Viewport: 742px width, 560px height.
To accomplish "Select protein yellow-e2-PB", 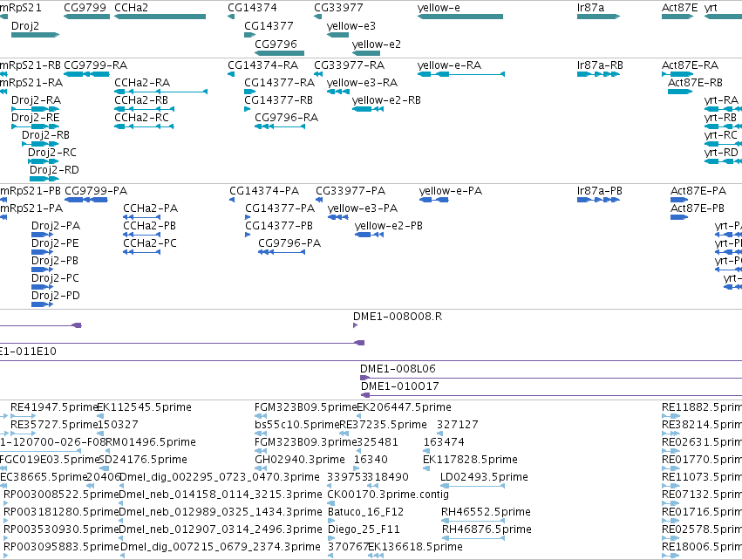I will pos(389,226).
